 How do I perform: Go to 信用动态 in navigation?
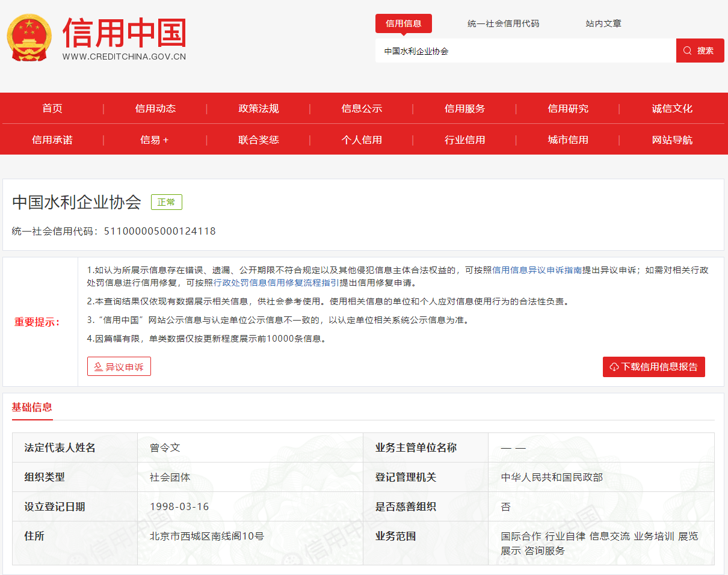(155, 109)
